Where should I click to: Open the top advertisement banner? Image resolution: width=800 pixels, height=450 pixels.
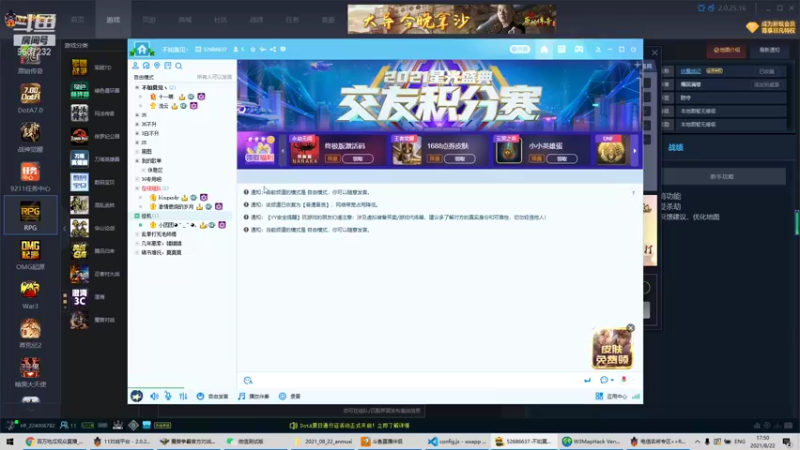[452, 19]
